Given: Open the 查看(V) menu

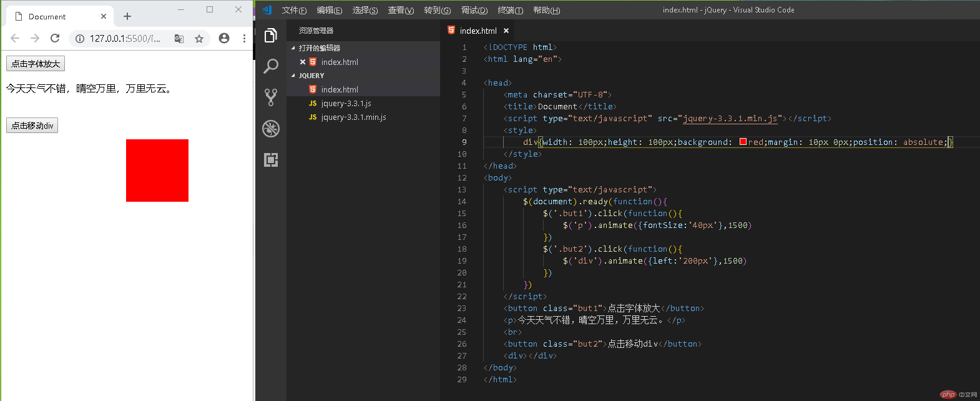Looking at the screenshot, I should pyautogui.click(x=401, y=10).
